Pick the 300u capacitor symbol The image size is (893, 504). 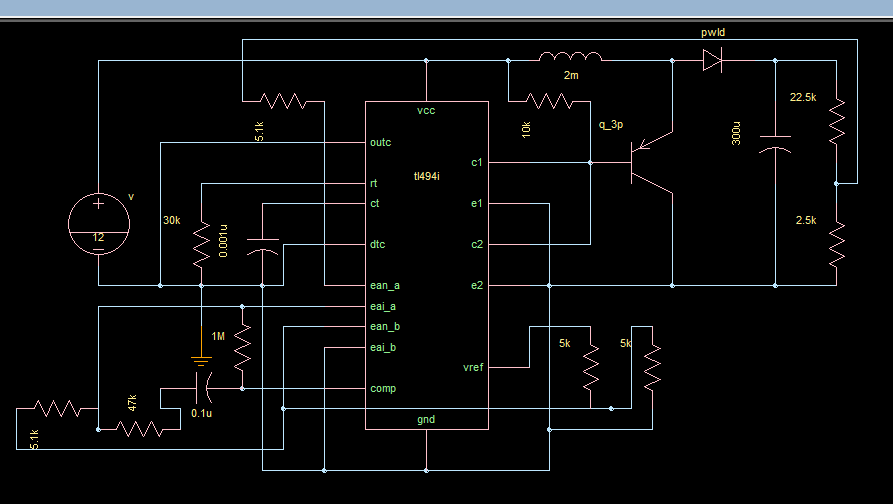tap(775, 145)
